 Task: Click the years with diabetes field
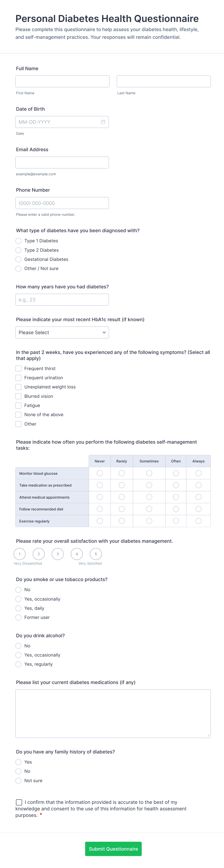[62, 299]
